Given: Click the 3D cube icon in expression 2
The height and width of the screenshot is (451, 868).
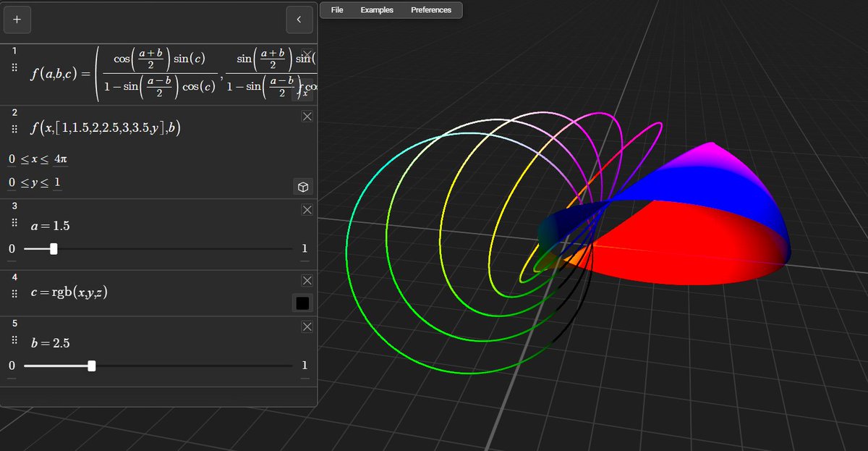Looking at the screenshot, I should 303,187.
